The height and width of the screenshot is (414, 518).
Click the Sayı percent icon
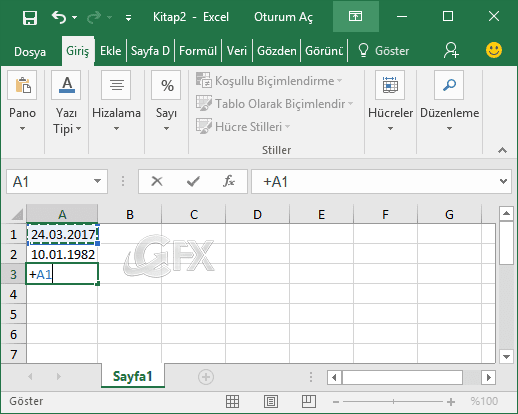(x=166, y=85)
